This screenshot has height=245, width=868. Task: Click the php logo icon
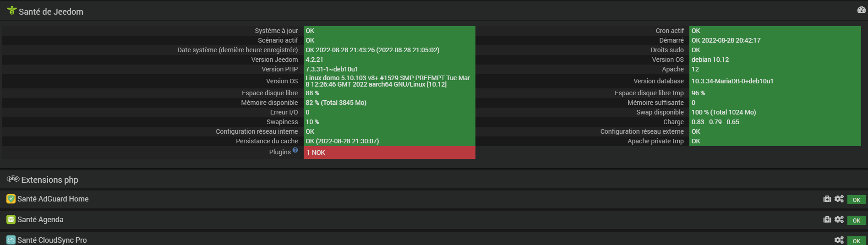(x=13, y=179)
